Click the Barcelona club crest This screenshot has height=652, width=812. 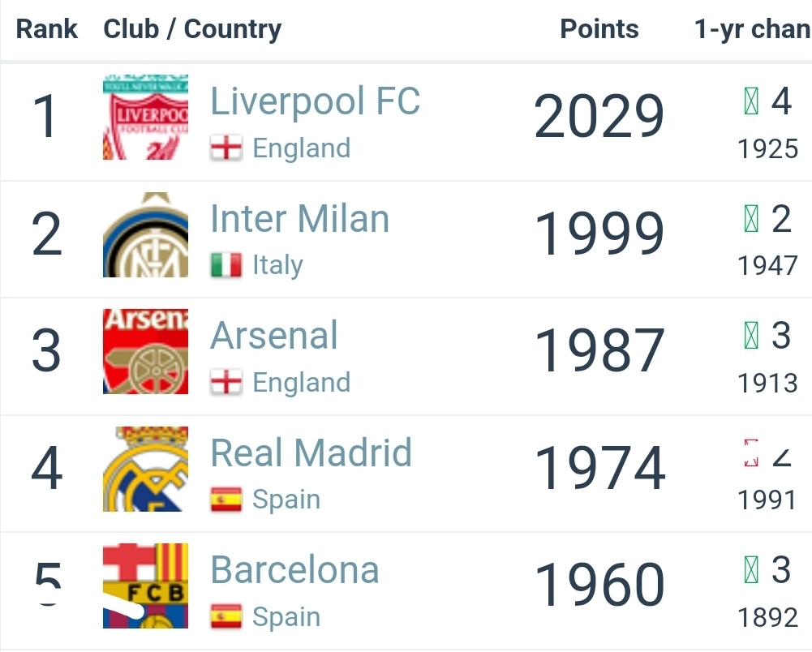click(145, 586)
